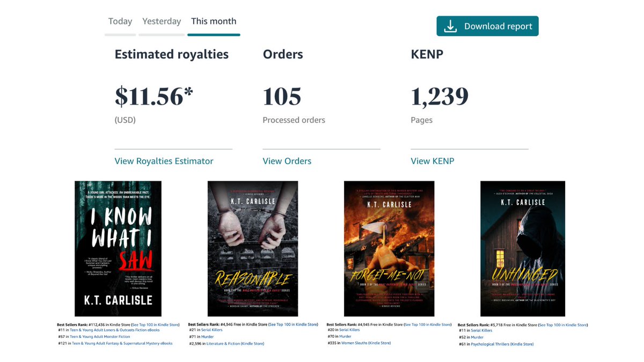The width and height of the screenshot is (644, 362).
Task: Click Murder link ranked #71
Action: 208,337
